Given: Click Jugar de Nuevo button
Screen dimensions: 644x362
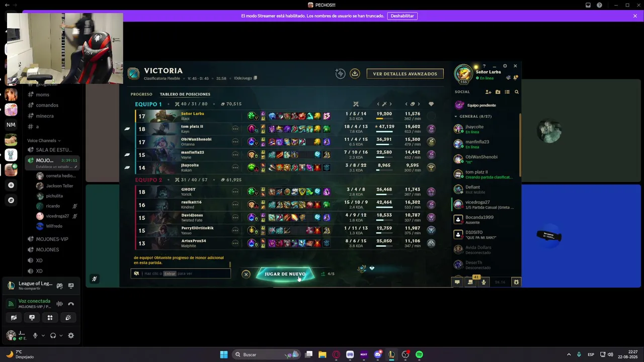Looking at the screenshot, I should click(285, 274).
